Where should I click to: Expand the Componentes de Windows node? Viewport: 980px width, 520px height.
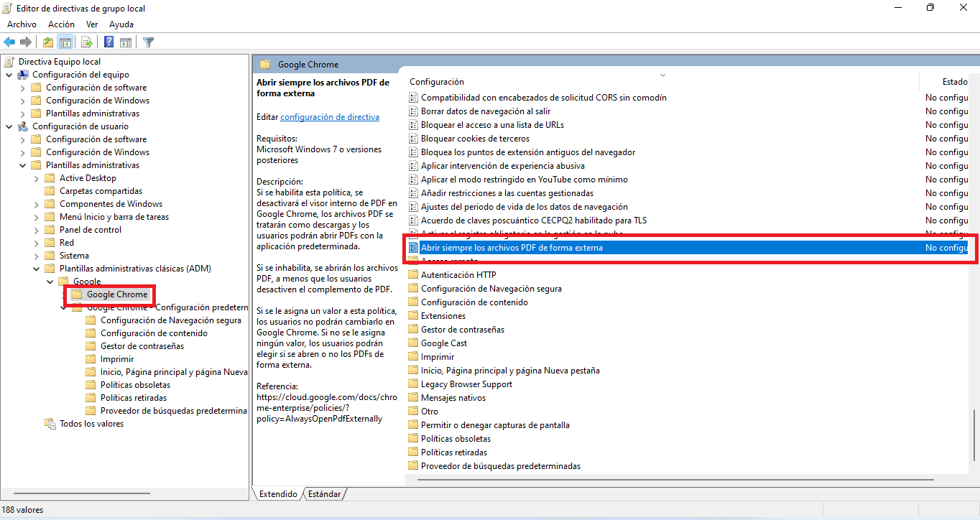(x=37, y=204)
